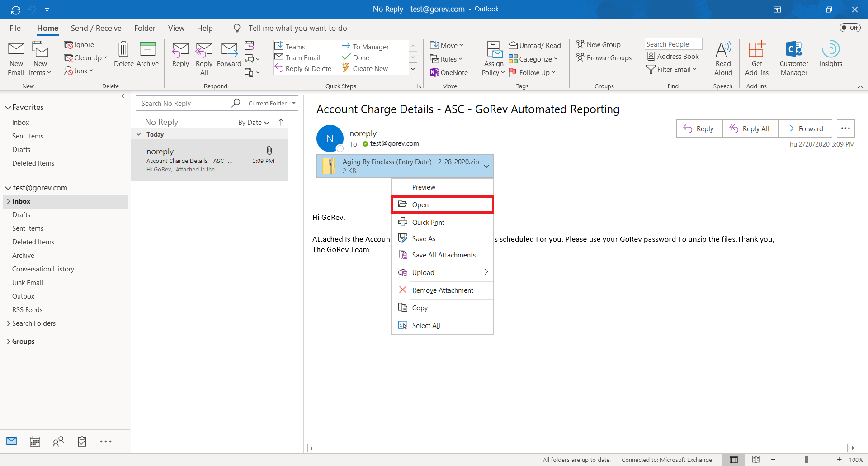868x466 pixels.
Task: Open the File tab
Action: [15, 28]
